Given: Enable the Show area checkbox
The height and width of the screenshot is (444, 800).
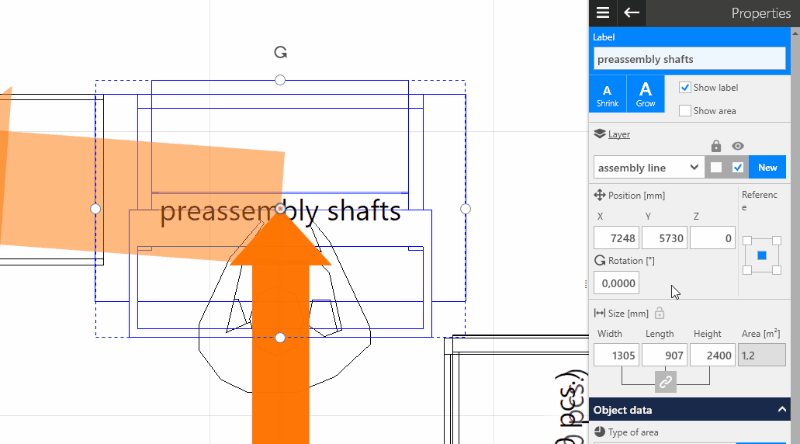Looking at the screenshot, I should coord(685,110).
